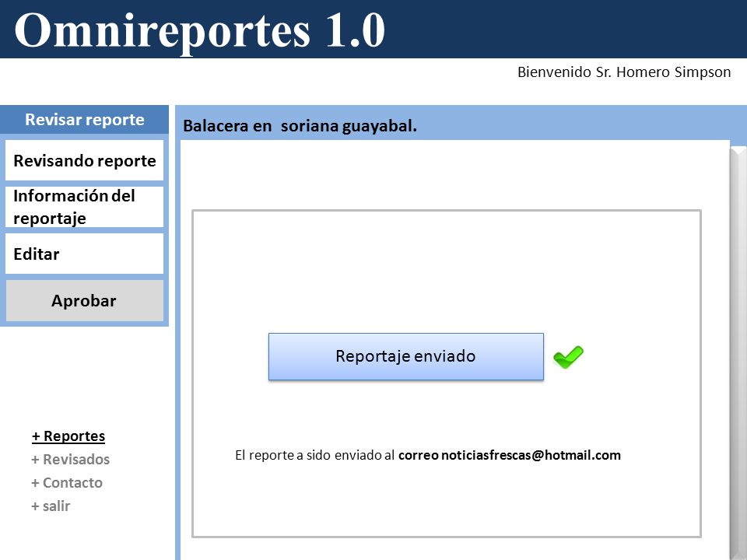Click scrollbar up arrow at top right
Screen dimensions: 747x560
point(738,152)
